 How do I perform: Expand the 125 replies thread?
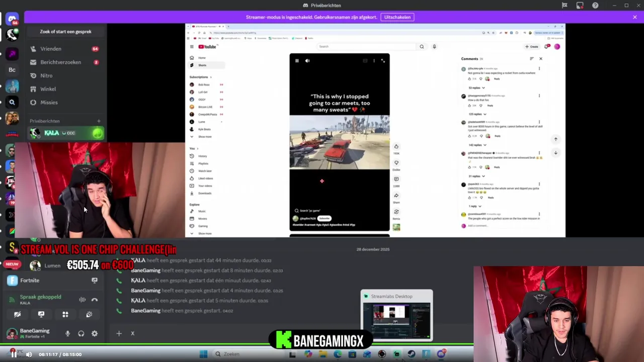[x=476, y=114]
